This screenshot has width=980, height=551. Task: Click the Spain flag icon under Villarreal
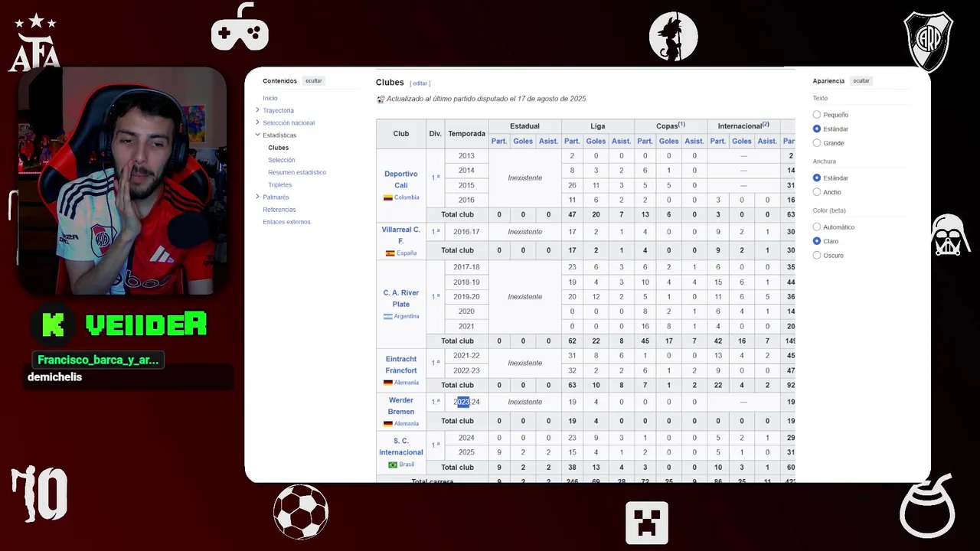[x=390, y=253]
